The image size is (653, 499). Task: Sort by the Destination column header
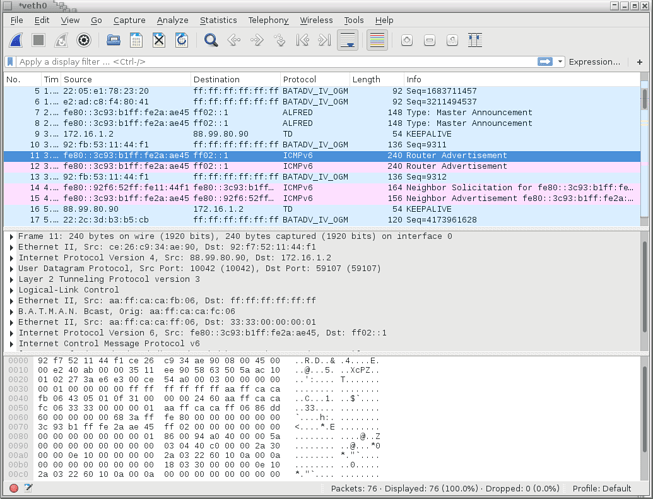click(235, 80)
